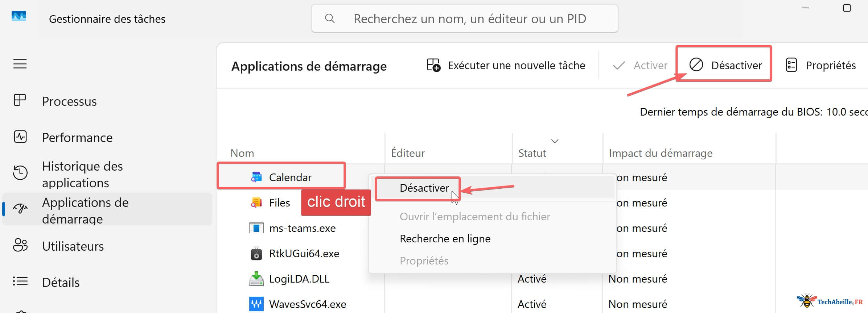Click the ms-teams.exe icon

tap(256, 228)
